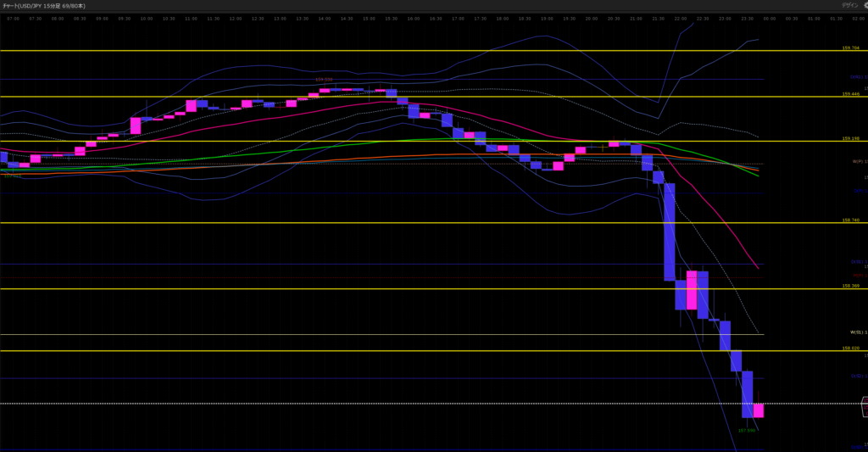This screenshot has width=868, height=452.
Task: Click the 159.559 high price label
Action: pos(324,80)
